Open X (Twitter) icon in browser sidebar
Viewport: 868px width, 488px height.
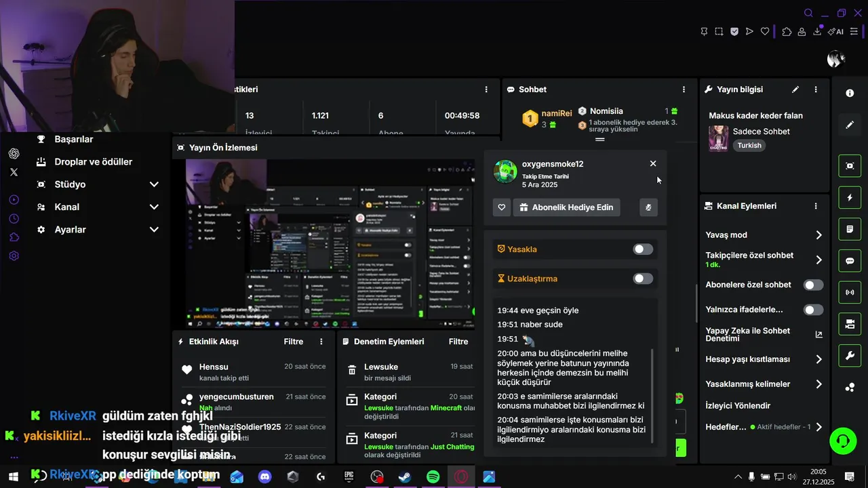[14, 172]
